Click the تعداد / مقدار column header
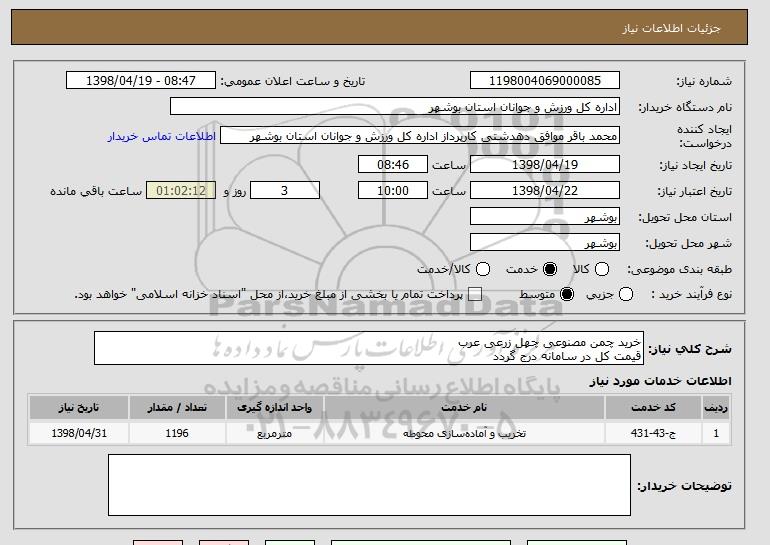The width and height of the screenshot is (770, 545). pos(177,408)
